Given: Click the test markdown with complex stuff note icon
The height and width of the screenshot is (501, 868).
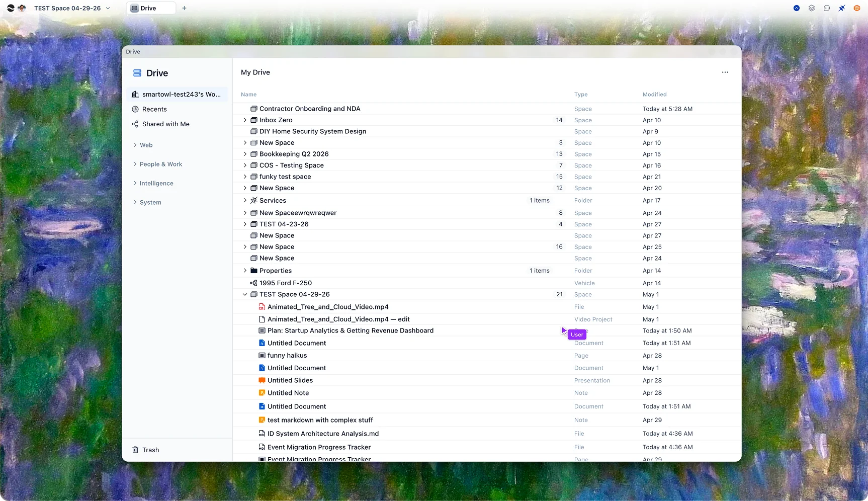Looking at the screenshot, I should tap(262, 420).
